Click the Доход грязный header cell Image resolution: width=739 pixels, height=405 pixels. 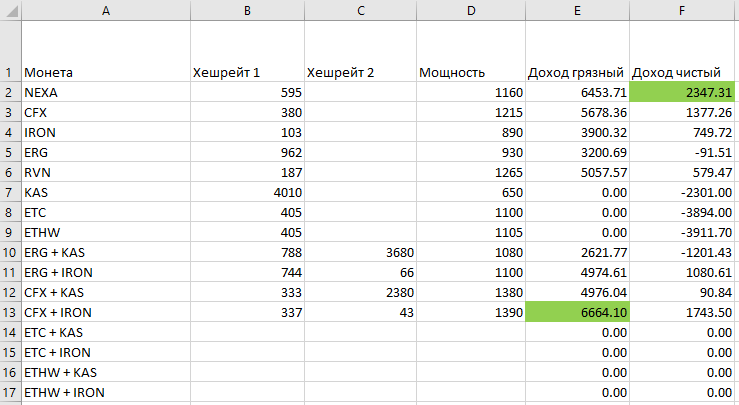click(577, 51)
